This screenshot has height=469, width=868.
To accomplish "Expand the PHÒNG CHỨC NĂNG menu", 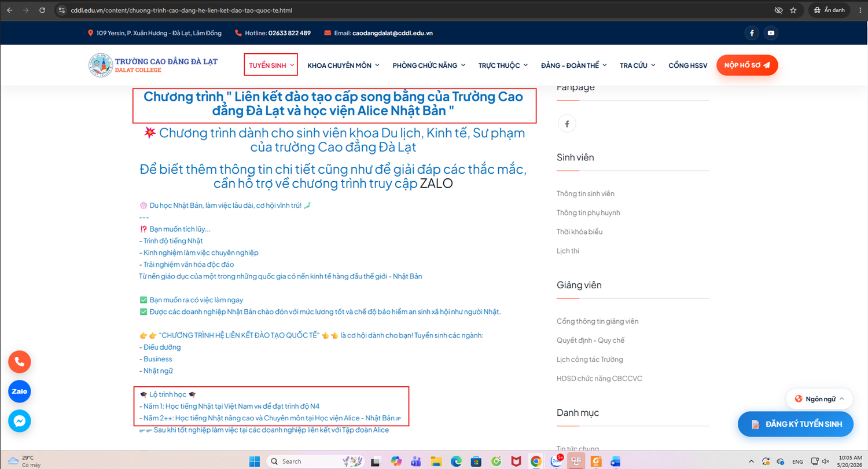I will [429, 65].
